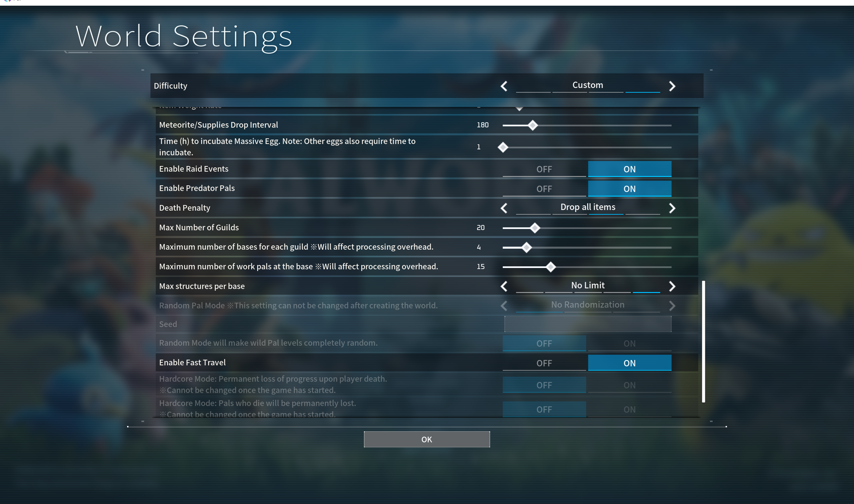Click Random Pal Mode left arrow
The width and height of the screenshot is (854, 504).
tap(504, 306)
